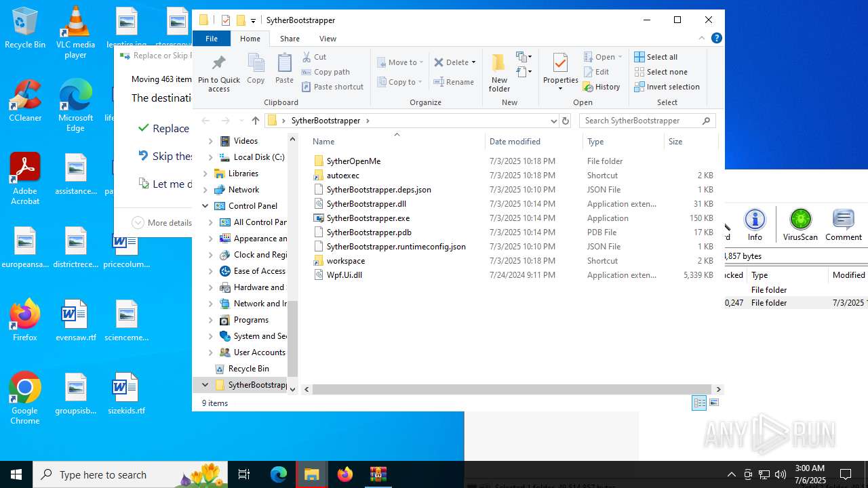
Task: Create a New folder from ribbon
Action: [x=499, y=73]
